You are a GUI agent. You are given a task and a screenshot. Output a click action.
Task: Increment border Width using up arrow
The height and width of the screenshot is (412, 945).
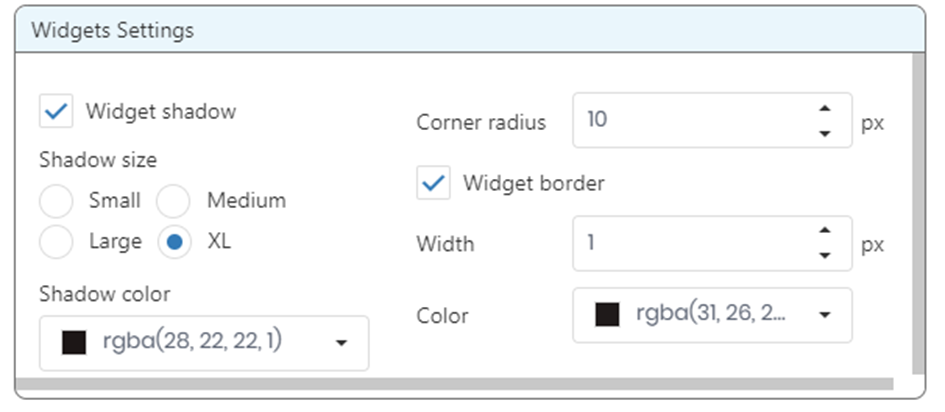point(825,232)
